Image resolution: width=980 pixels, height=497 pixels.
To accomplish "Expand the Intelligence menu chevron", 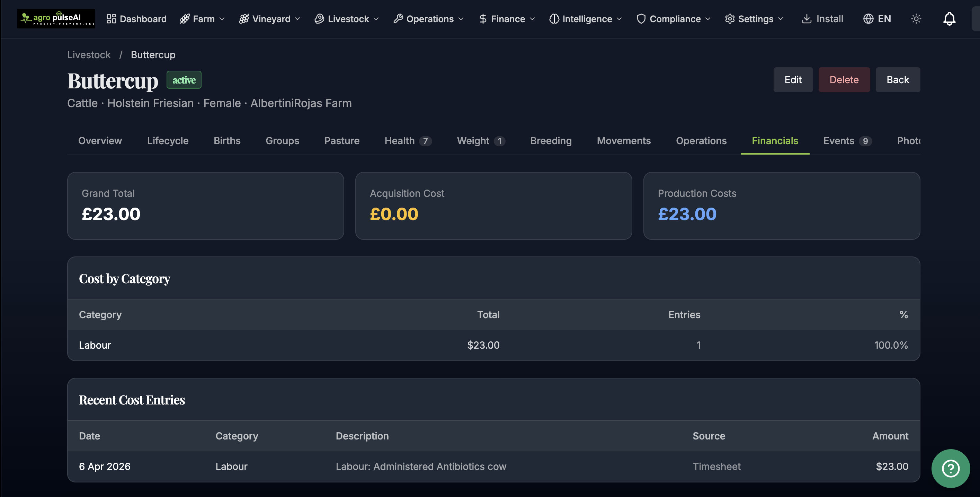I will [x=620, y=19].
